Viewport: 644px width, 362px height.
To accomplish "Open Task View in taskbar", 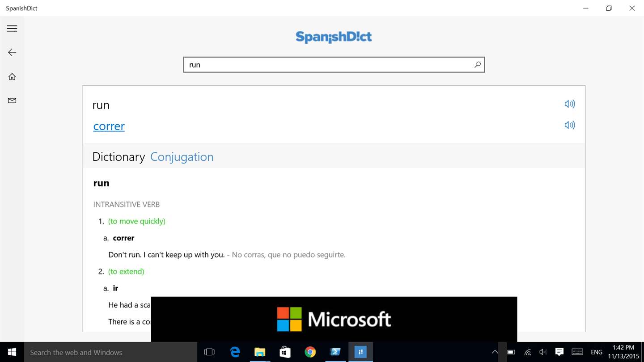I will (x=209, y=352).
